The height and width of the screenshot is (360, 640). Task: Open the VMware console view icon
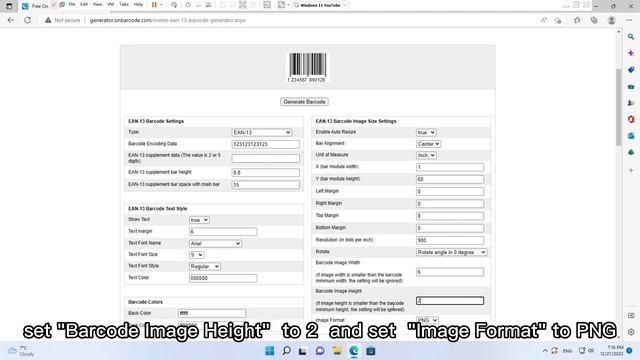[x=267, y=5]
